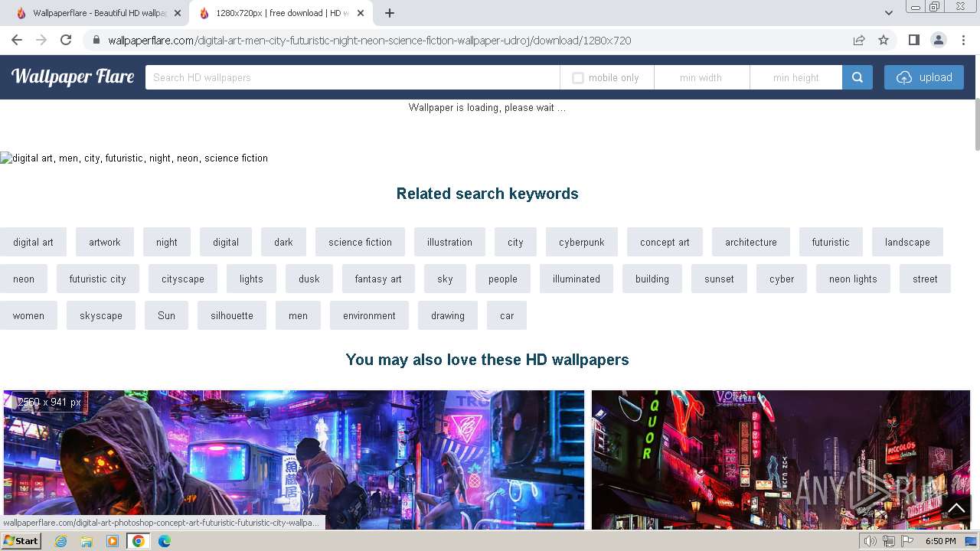The width and height of the screenshot is (980, 551).
Task: Open Microsoft Edge from the taskbar
Action: 165,541
